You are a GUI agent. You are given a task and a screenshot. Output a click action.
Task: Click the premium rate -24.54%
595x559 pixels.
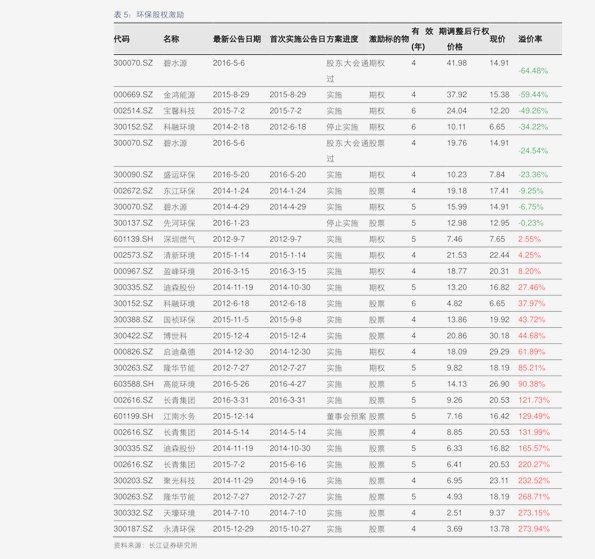coord(533,151)
